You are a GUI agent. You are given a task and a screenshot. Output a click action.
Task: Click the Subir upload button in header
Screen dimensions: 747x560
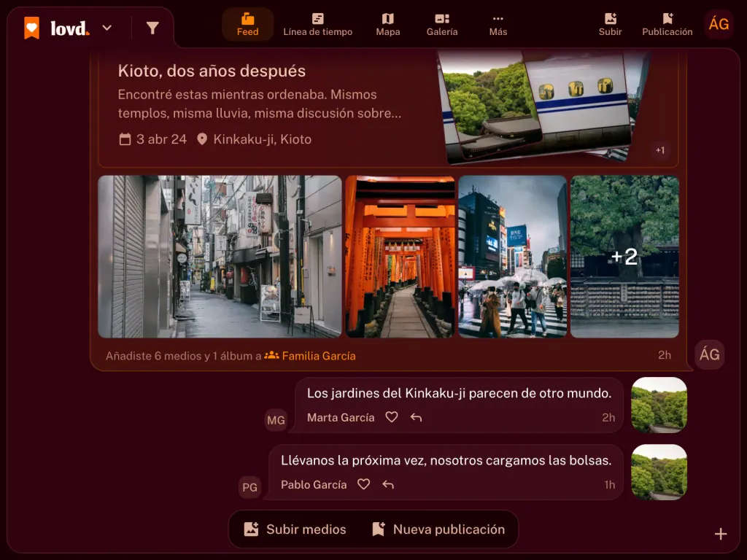point(611,25)
